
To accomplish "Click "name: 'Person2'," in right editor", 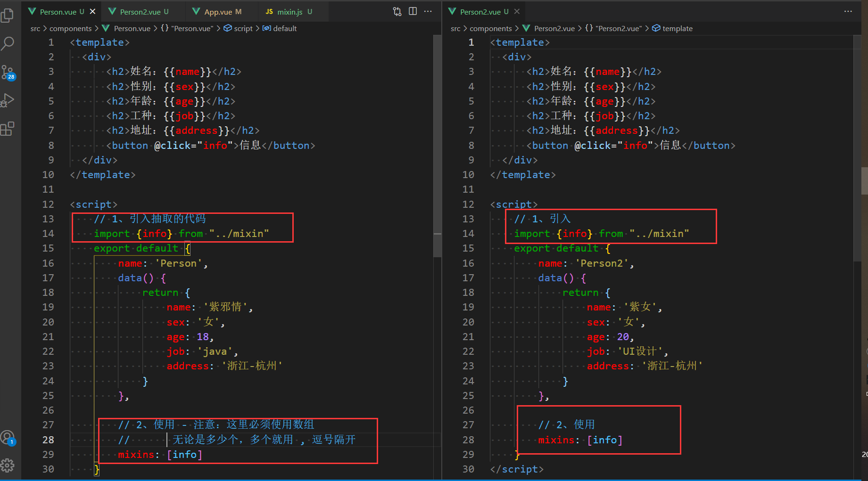I will [586, 263].
